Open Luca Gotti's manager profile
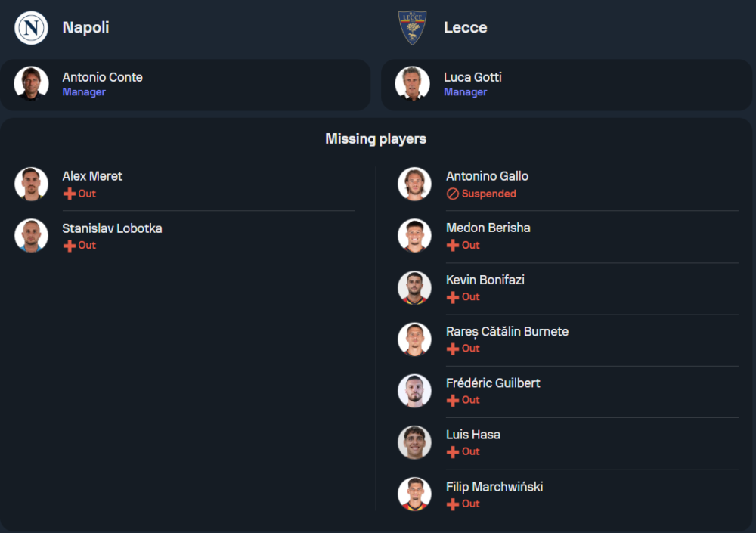The width and height of the screenshot is (756, 533). pos(472,77)
